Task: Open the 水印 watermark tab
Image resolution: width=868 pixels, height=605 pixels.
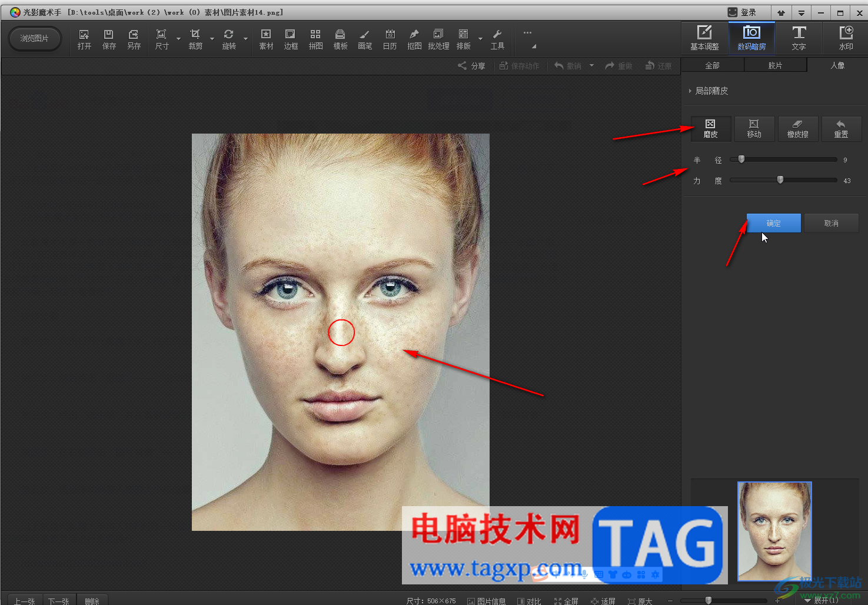Action: click(x=846, y=38)
